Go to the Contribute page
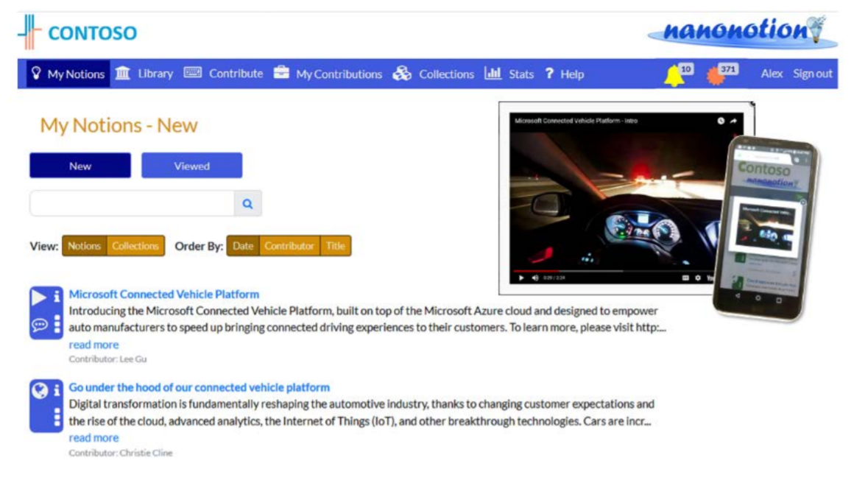 click(223, 74)
